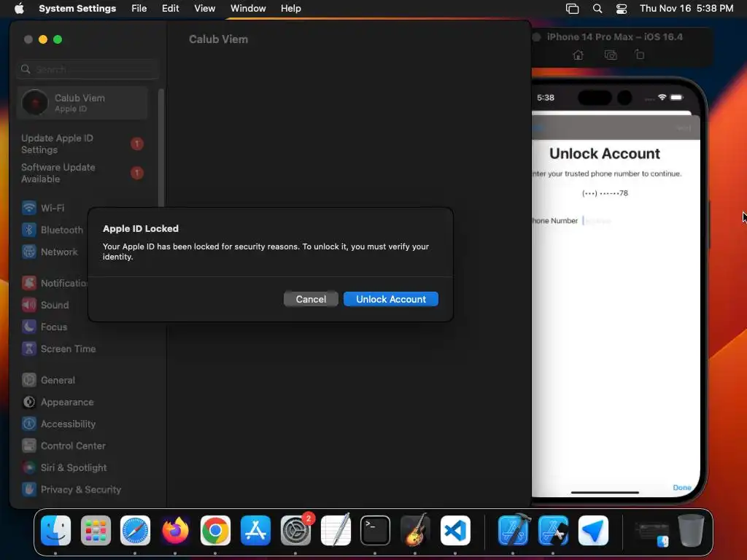
Task: Click the Simulator Dock icon
Action: [x=553, y=531]
